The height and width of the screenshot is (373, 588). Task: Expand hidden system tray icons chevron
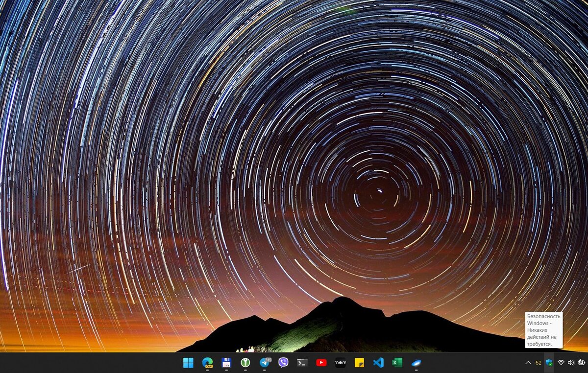528,363
